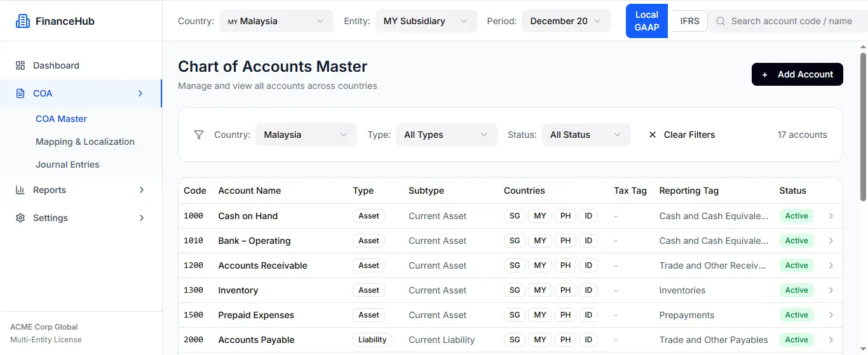The width and height of the screenshot is (868, 355).
Task: Click Inventories reporting tag
Action: pos(682,290)
